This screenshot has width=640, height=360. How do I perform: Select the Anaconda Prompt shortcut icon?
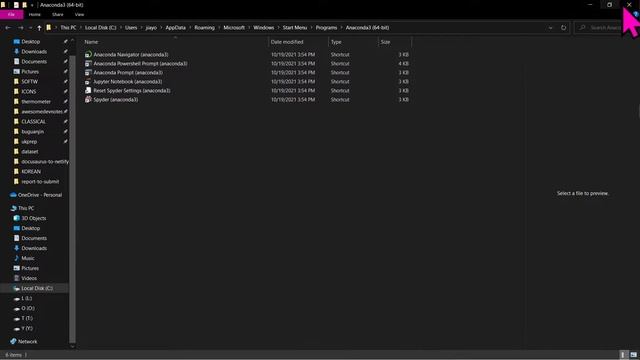point(88,72)
